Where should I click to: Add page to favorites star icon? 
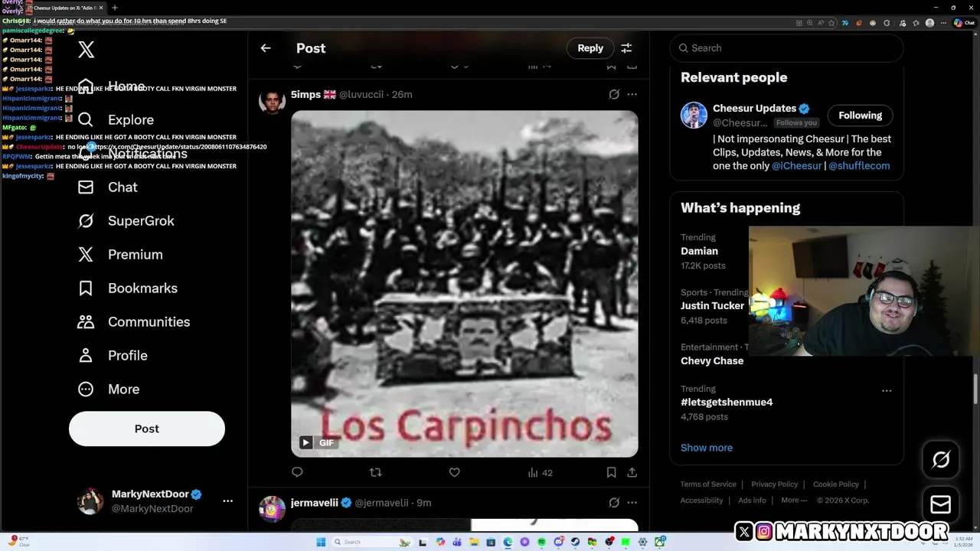831,23
